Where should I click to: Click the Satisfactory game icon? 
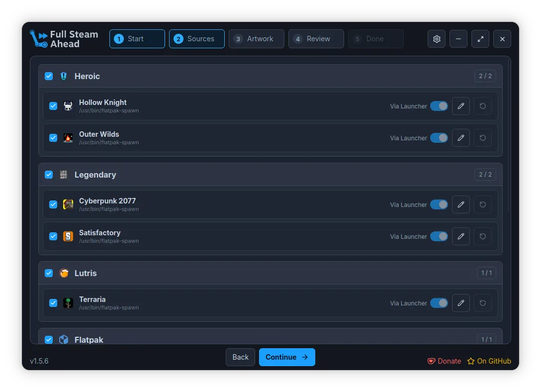coord(68,236)
